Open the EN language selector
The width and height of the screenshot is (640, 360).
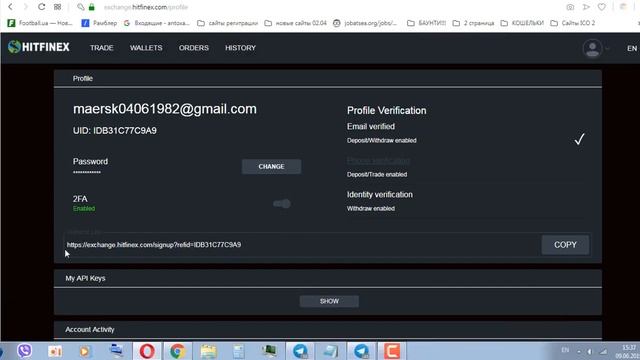pyautogui.click(x=632, y=48)
